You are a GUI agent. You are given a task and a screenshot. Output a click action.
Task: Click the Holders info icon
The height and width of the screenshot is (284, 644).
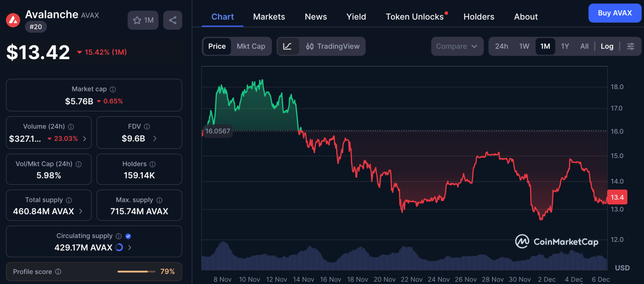(153, 164)
